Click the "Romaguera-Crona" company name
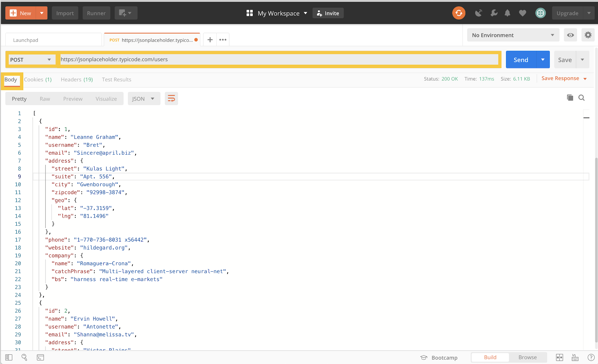Viewport: 598px width, 364px height. (x=104, y=263)
